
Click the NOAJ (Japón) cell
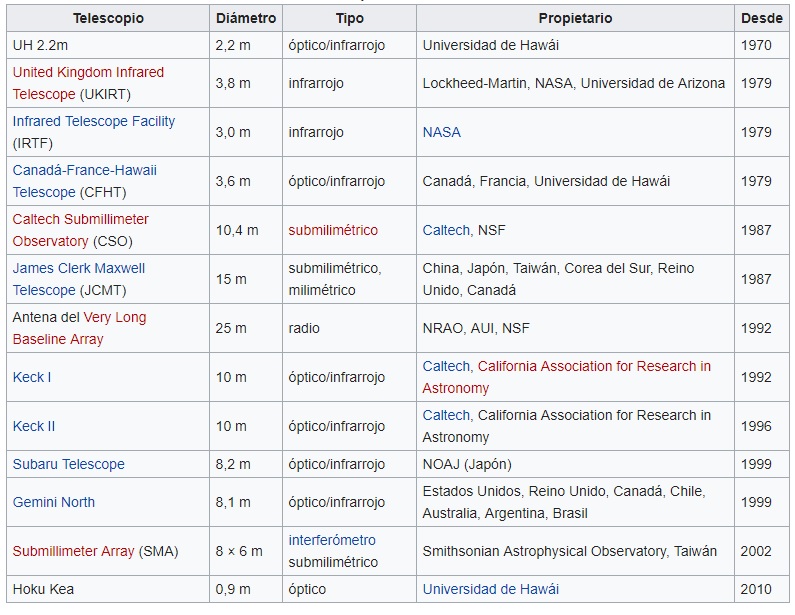coord(575,464)
